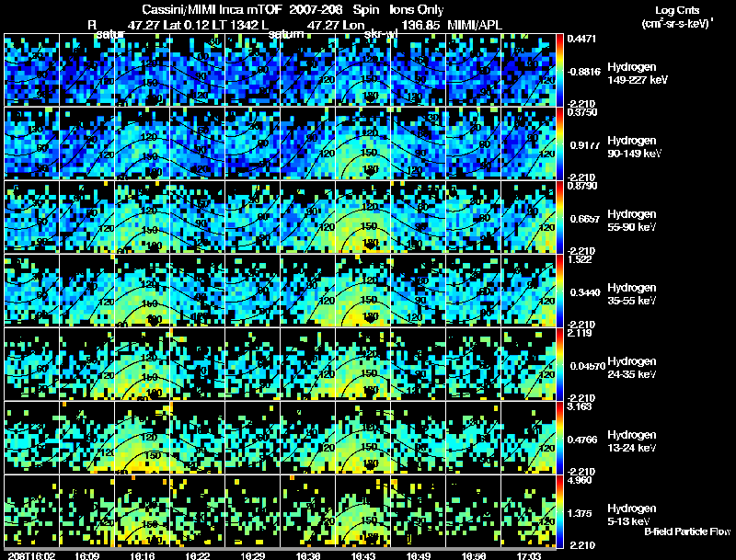
Task: Click the 'Hydrogen 35-55 keV' row label
Action: (x=632, y=294)
